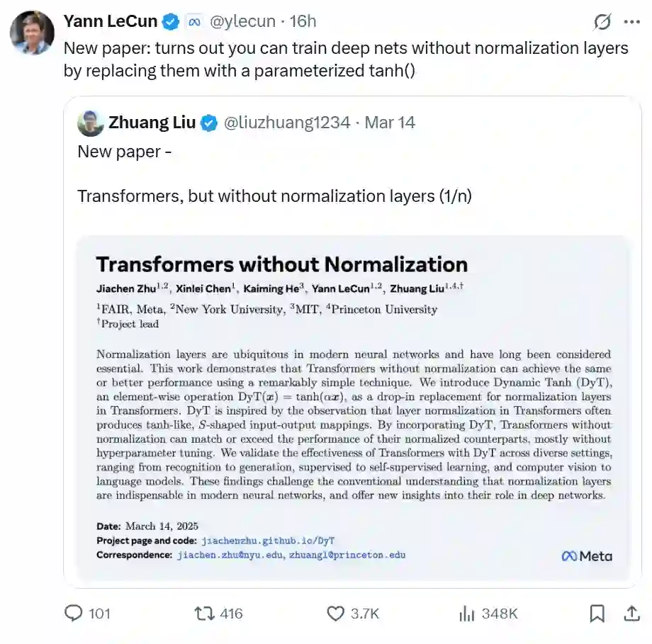Click the Zhuang Liu display name

point(152,123)
